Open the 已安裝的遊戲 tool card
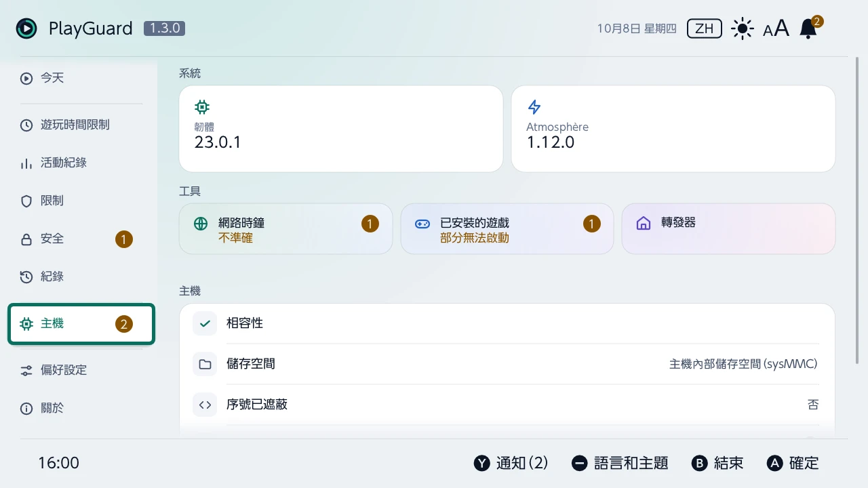 (x=507, y=229)
